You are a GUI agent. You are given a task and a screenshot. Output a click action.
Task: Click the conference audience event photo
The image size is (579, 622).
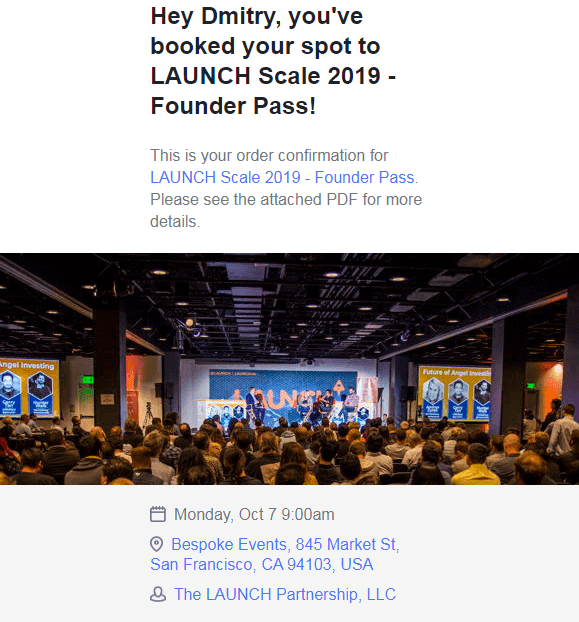[x=290, y=369]
